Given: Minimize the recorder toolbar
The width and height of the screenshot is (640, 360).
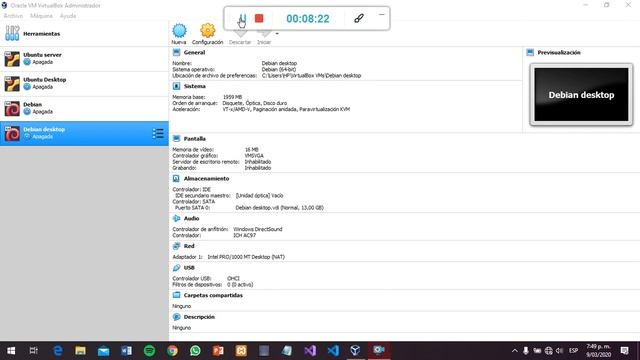Looking at the screenshot, I should 382,15.
